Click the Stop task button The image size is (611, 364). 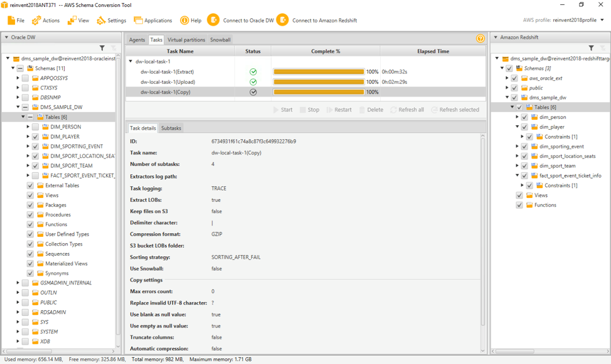309,110
